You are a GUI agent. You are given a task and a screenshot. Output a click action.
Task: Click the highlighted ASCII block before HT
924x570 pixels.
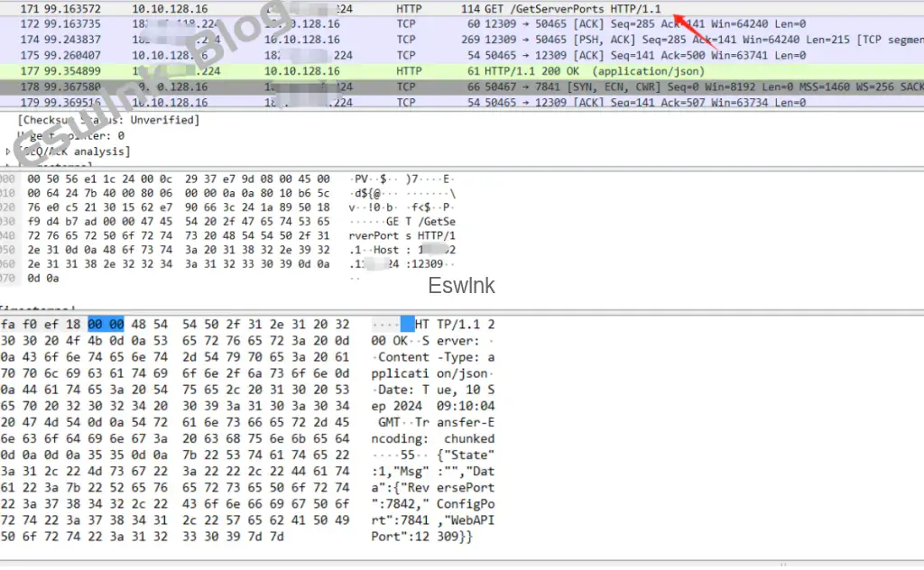click(x=407, y=324)
